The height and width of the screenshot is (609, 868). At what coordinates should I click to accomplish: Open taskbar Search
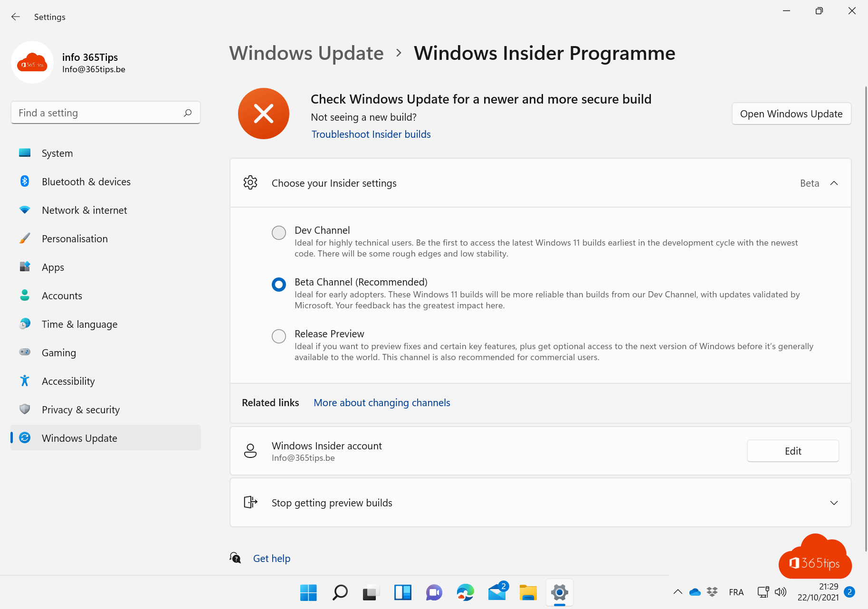point(340,592)
